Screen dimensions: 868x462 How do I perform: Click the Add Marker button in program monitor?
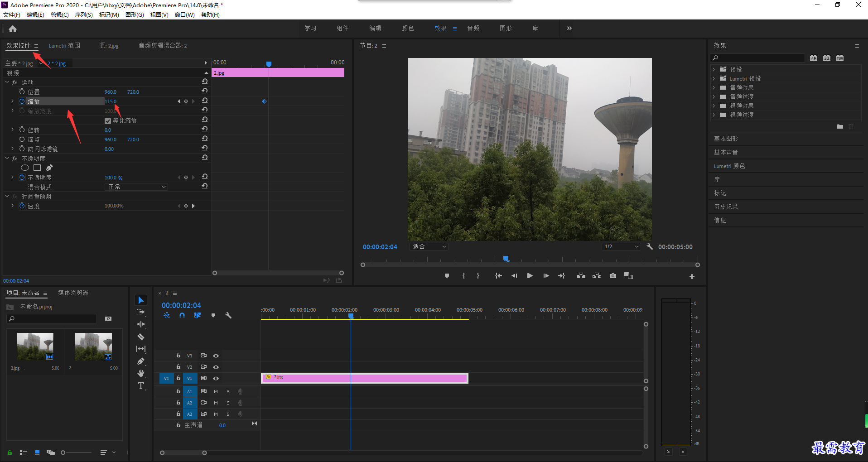pyautogui.click(x=447, y=276)
